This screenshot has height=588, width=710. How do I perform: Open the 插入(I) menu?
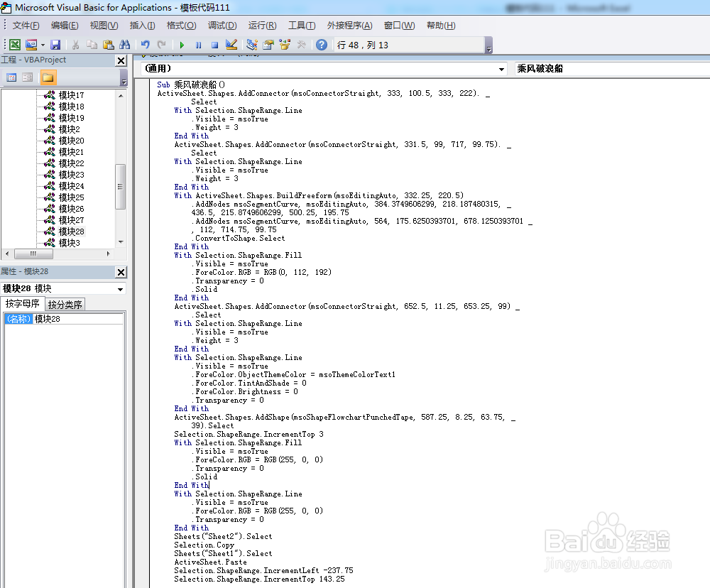point(142,26)
